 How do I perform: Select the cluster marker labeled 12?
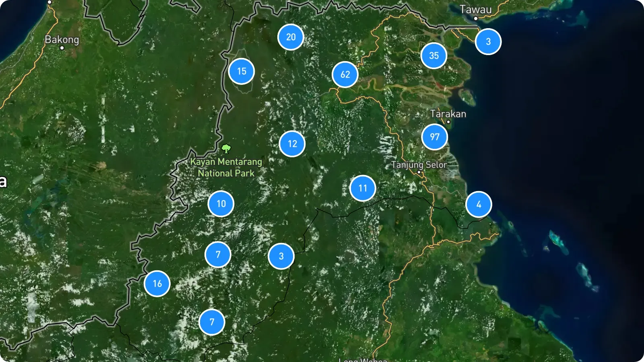[292, 144]
